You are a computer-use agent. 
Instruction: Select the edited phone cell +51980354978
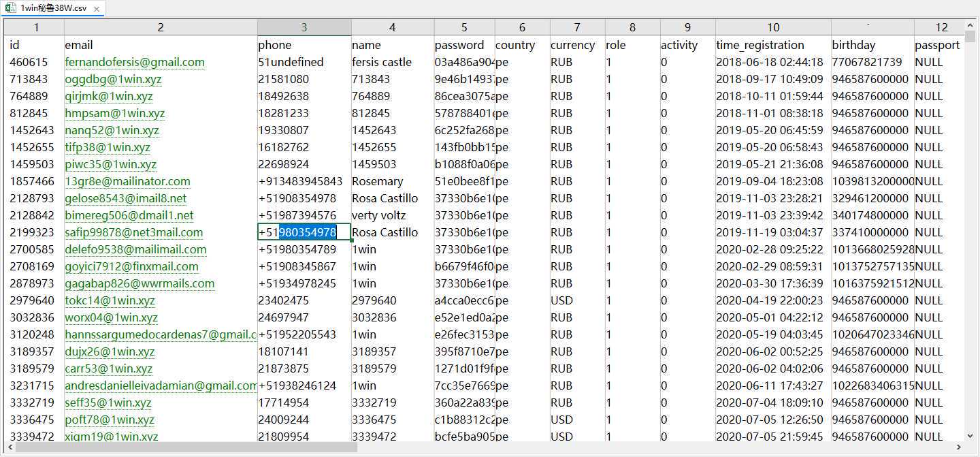coord(304,232)
